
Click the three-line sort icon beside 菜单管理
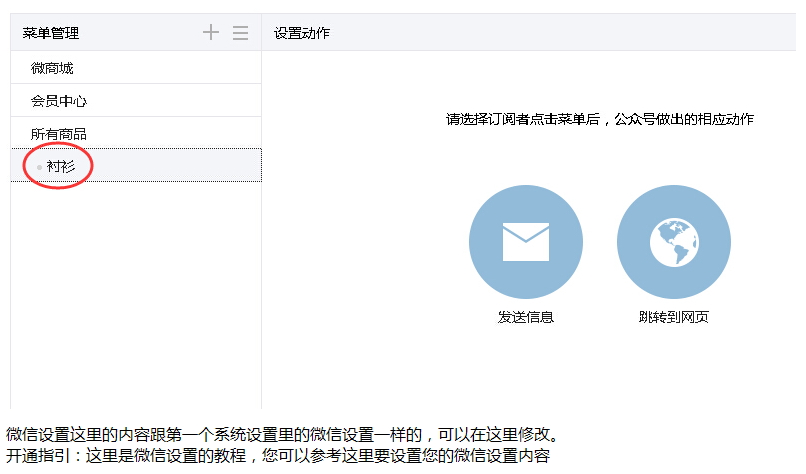pyautogui.click(x=240, y=32)
